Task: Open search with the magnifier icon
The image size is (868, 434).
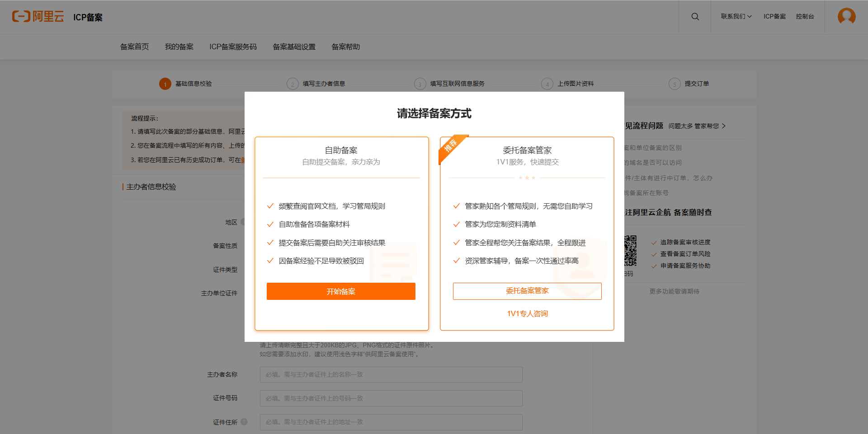Action: (x=695, y=16)
